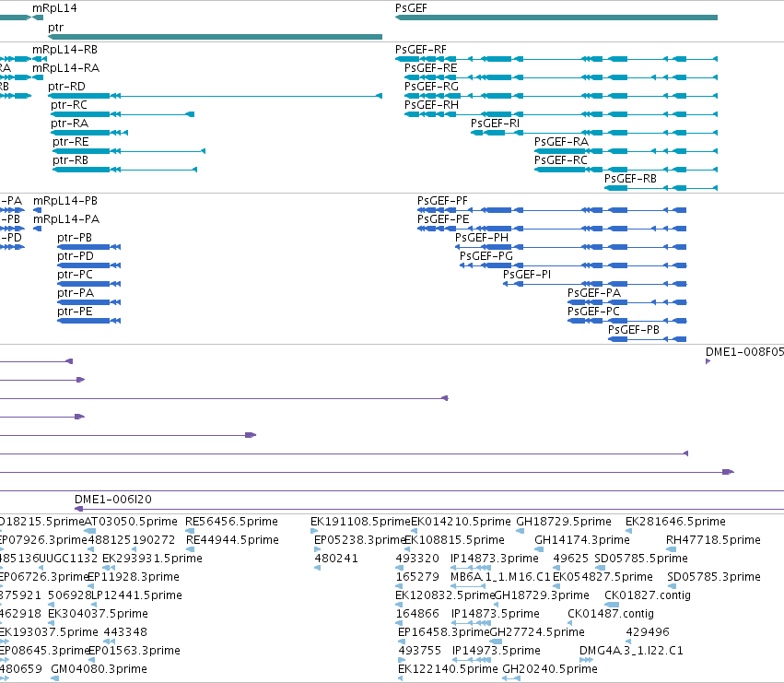Select protein PsGEF-PB
Viewport: 784px width, 683px height.
pyautogui.click(x=647, y=339)
